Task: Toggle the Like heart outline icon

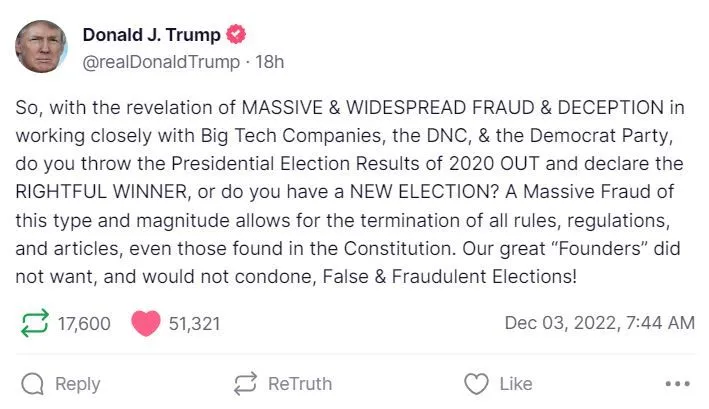Action: point(477,384)
